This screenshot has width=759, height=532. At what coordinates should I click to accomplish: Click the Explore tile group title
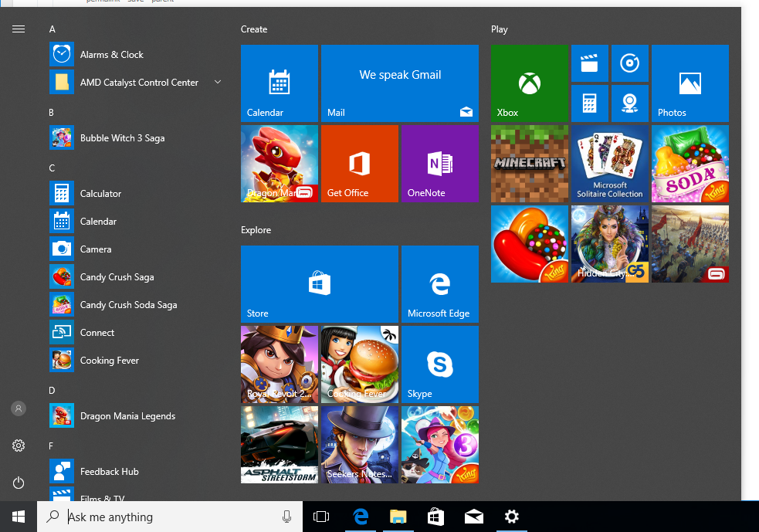click(256, 230)
